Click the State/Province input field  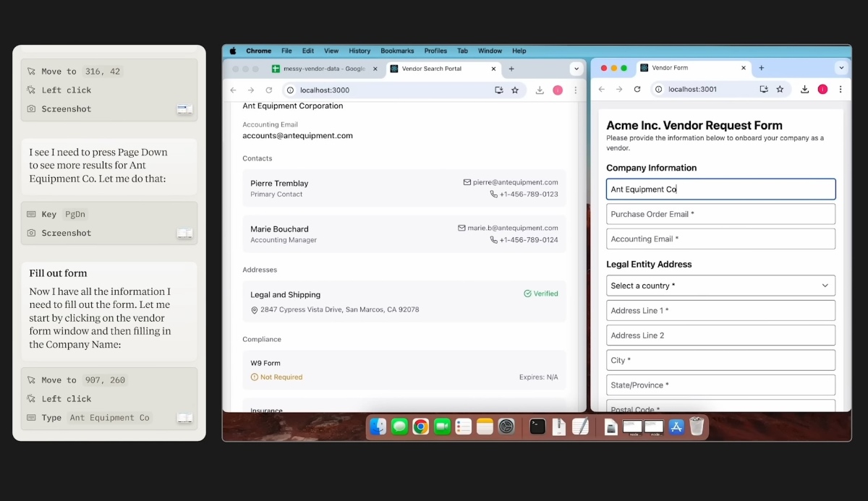click(720, 385)
